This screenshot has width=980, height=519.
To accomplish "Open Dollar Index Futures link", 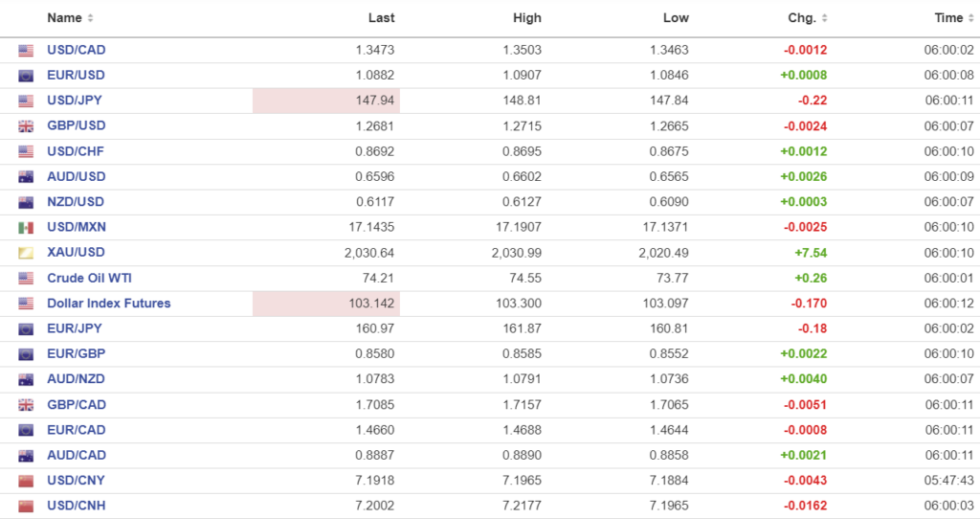I will 108,304.
